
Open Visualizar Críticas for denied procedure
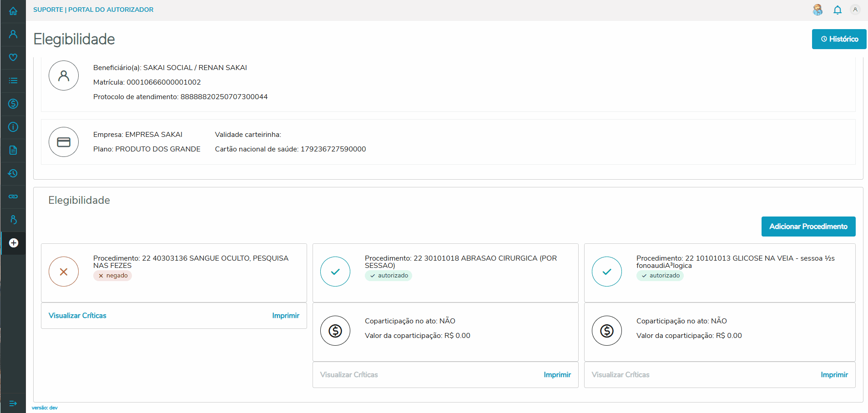pyautogui.click(x=77, y=316)
